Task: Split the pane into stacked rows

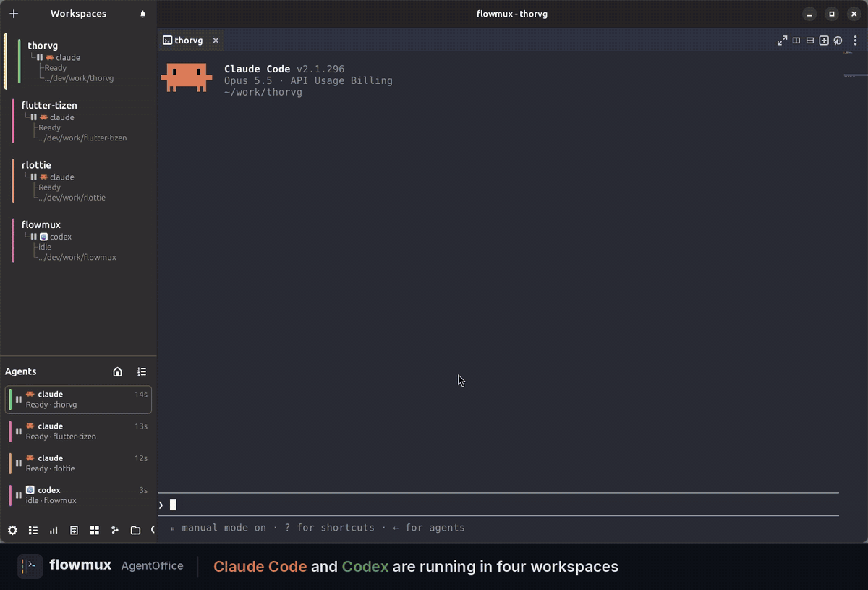Action: (810, 41)
